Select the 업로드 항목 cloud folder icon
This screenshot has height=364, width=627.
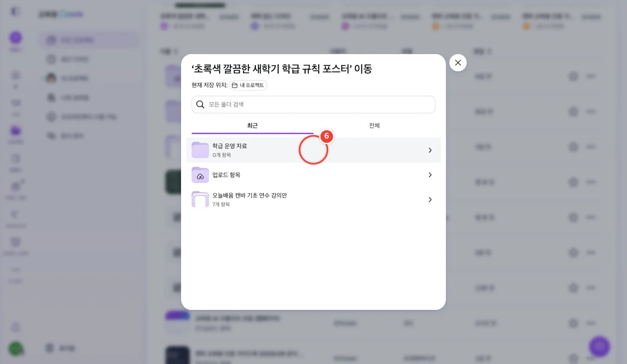(x=200, y=175)
